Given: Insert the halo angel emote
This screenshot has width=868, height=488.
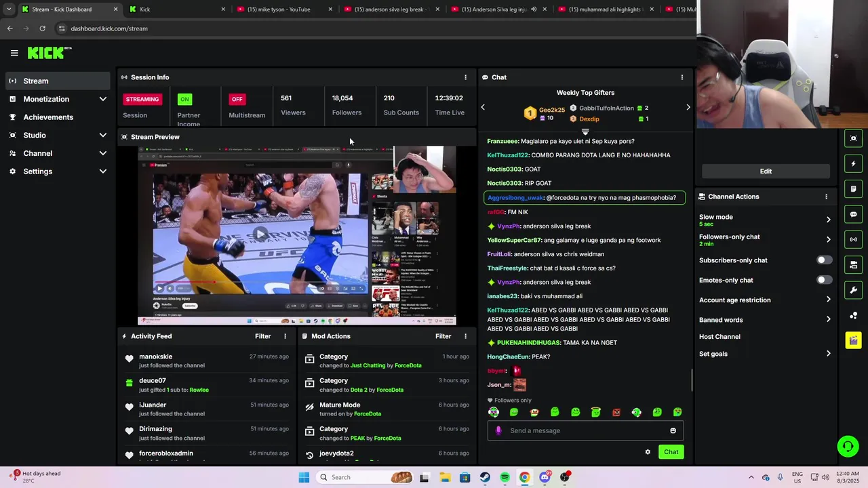Looking at the screenshot, I should click(595, 412).
